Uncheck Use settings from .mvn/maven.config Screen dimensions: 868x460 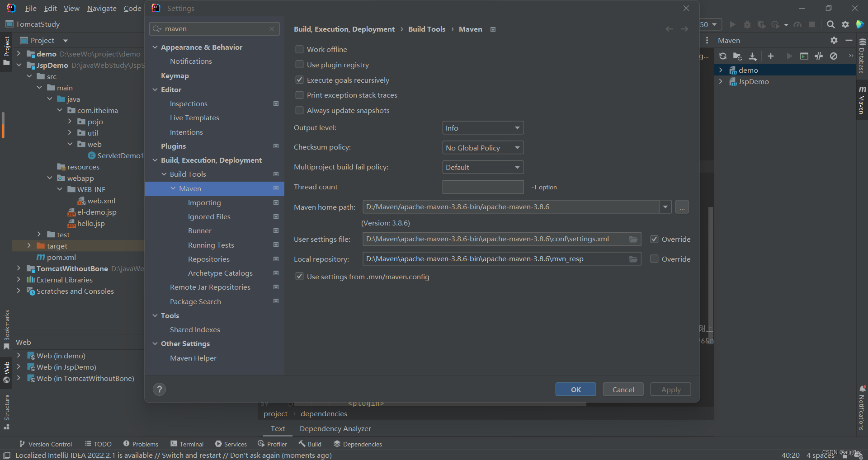(299, 277)
